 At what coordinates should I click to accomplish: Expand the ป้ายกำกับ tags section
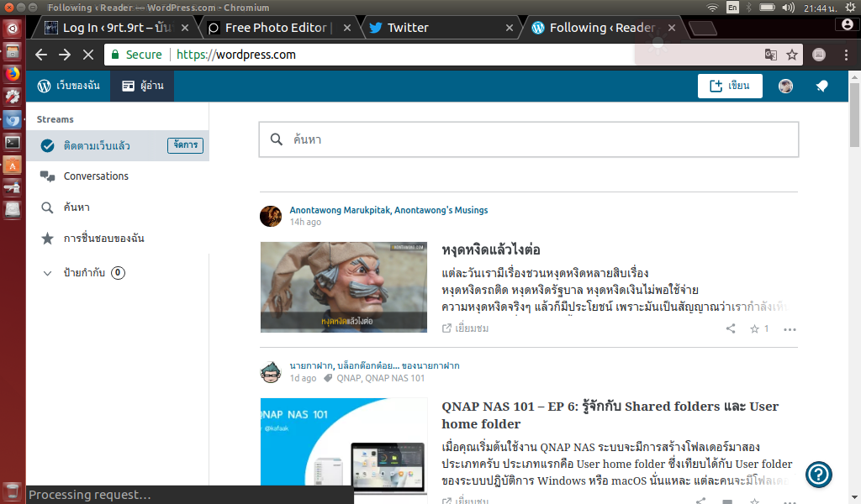[x=48, y=273]
